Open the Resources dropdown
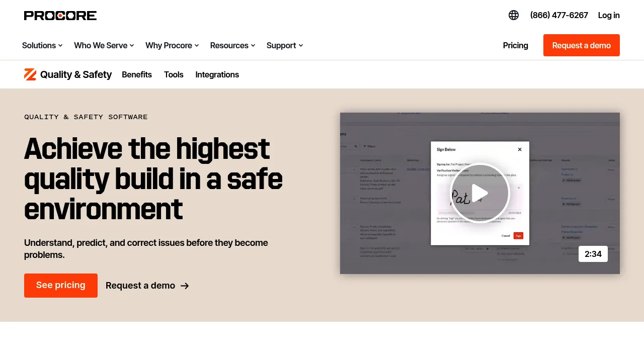This screenshot has width=644, height=362. point(232,45)
